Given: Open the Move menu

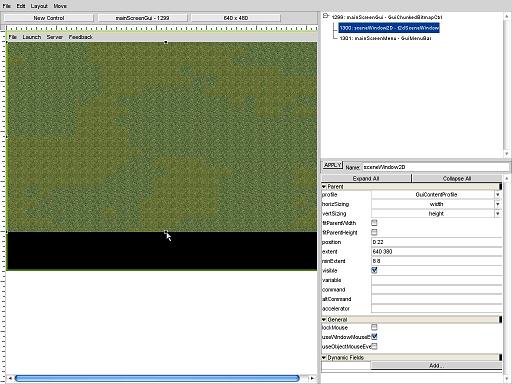Looking at the screenshot, I should 60,6.
